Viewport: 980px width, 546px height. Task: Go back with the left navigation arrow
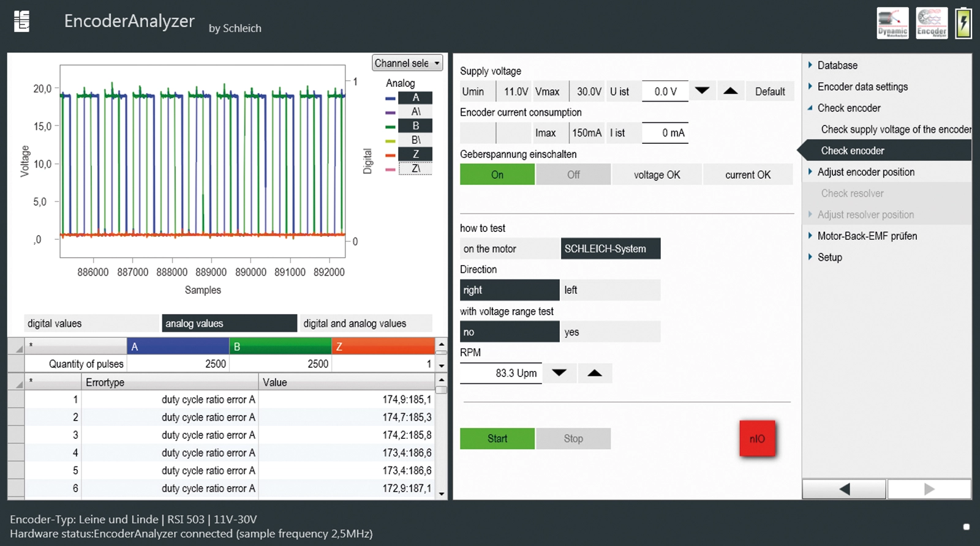click(844, 489)
